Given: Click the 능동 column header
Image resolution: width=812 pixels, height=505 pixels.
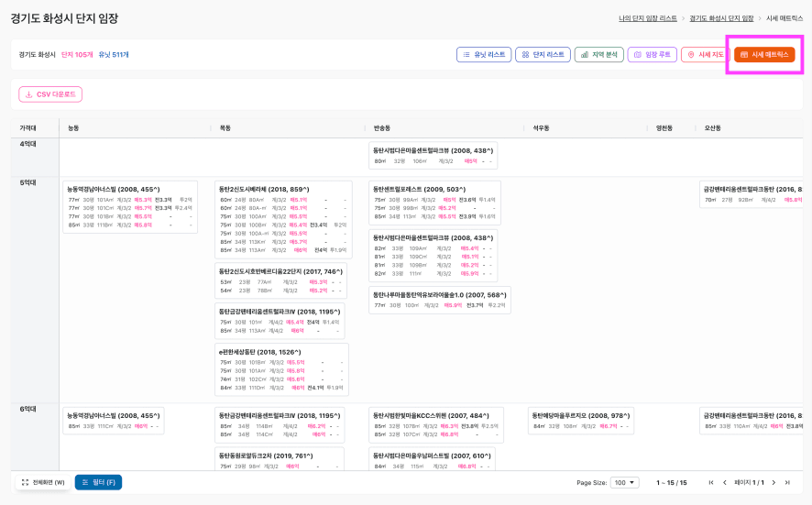Looking at the screenshot, I should coord(74,128).
